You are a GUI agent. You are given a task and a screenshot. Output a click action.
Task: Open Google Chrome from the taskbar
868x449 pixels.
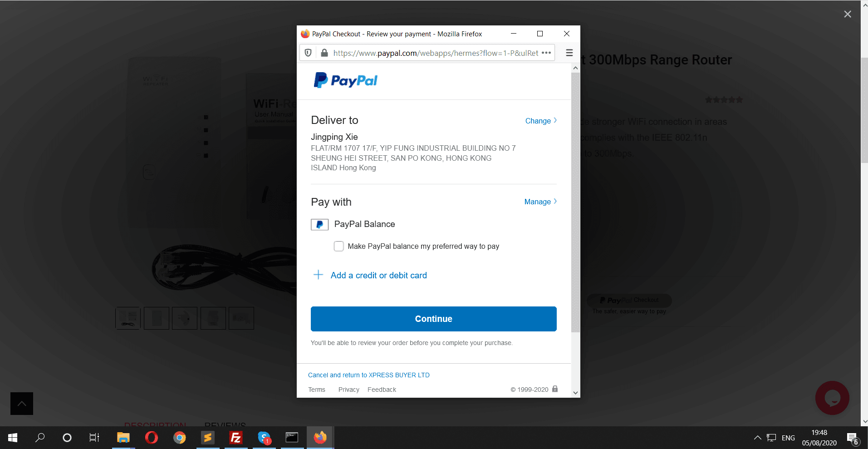coord(180,438)
